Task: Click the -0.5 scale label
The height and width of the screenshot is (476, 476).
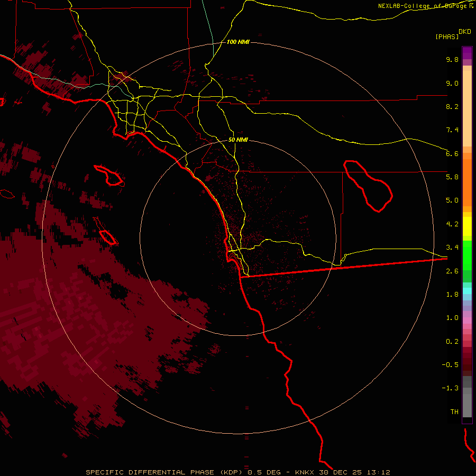Action: pyautogui.click(x=450, y=365)
